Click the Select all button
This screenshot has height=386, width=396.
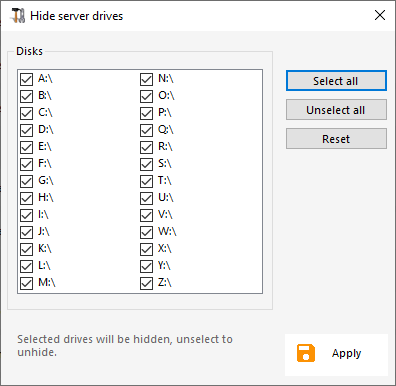(x=336, y=81)
